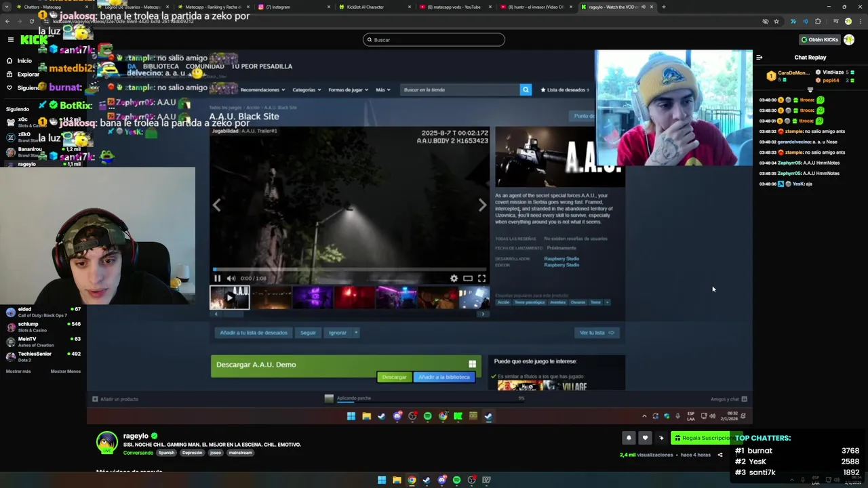Screen dimensions: 868x488
Task: Click the Ignorar button
Action: click(x=338, y=333)
